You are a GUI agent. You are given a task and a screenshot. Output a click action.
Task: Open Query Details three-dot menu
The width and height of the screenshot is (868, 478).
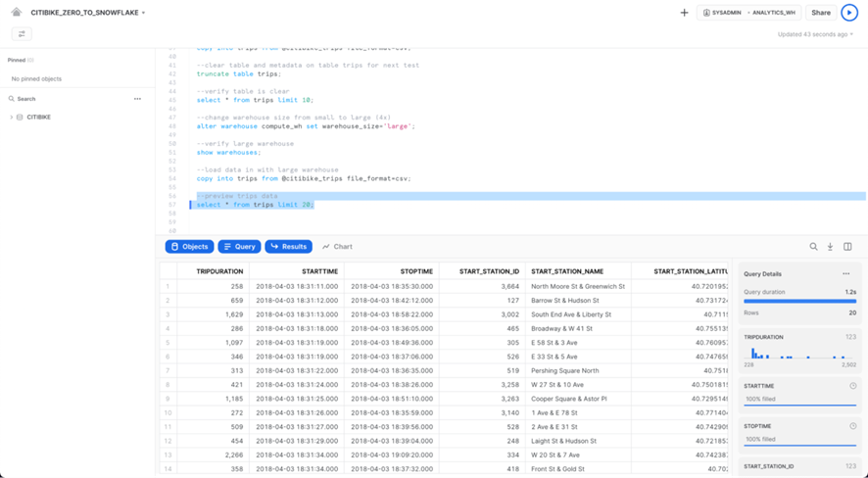[x=846, y=274]
